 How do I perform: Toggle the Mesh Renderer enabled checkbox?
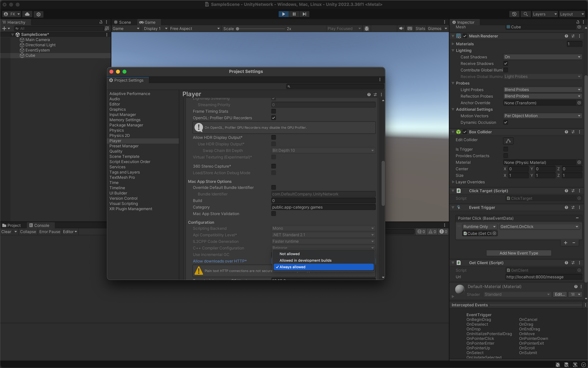point(465,36)
